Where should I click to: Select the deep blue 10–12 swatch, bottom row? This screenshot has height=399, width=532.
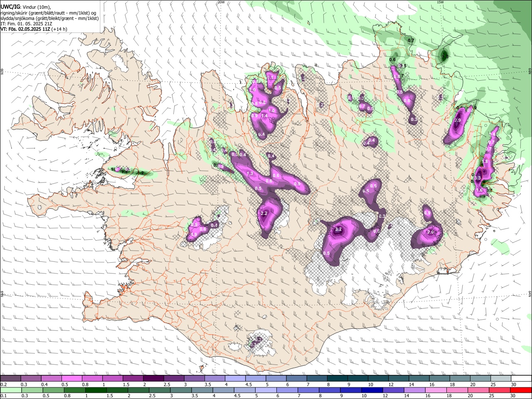click(372, 390)
